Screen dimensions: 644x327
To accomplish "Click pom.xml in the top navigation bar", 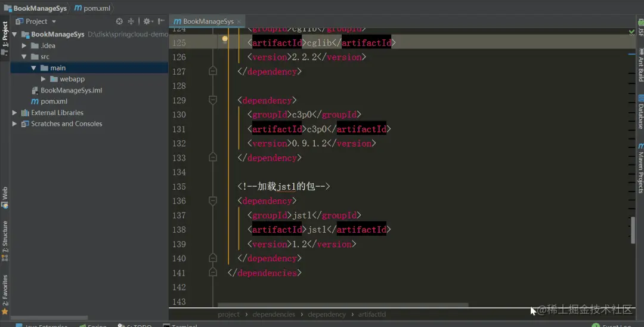I will click(92, 8).
